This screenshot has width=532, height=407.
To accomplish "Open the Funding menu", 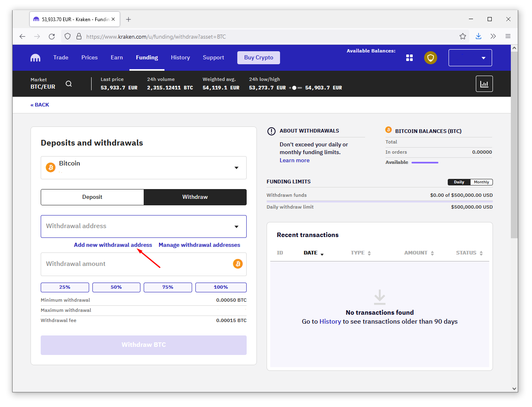I will coord(147,58).
